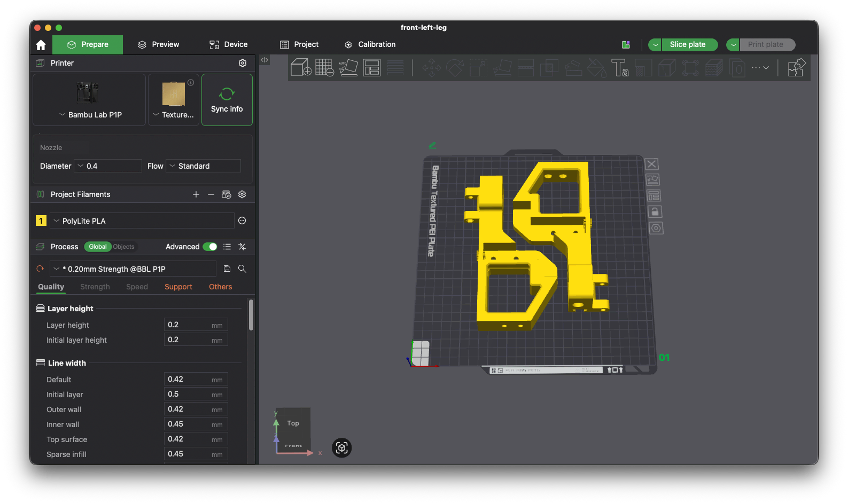848x504 pixels.
Task: Open the Text shape tool
Action: point(619,68)
